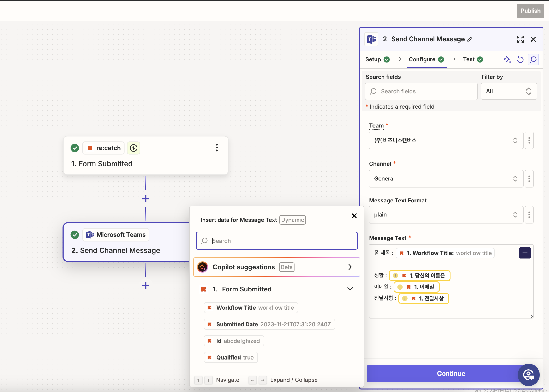Click the Team field label

tap(376, 126)
